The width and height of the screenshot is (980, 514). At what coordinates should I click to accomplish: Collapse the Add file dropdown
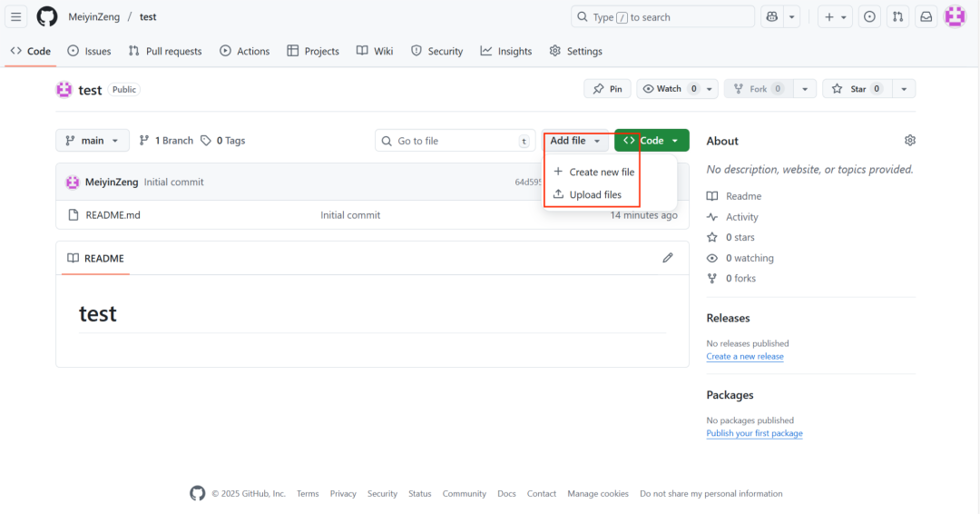tap(575, 141)
